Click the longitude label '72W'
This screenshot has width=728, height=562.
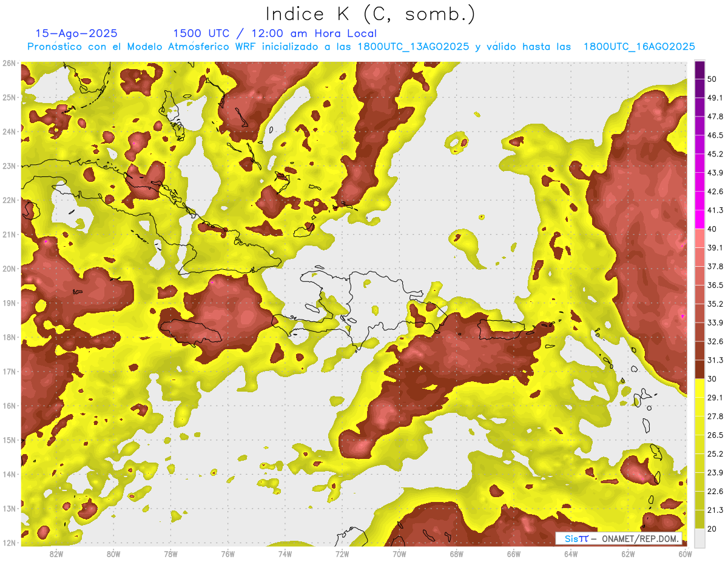(x=342, y=554)
